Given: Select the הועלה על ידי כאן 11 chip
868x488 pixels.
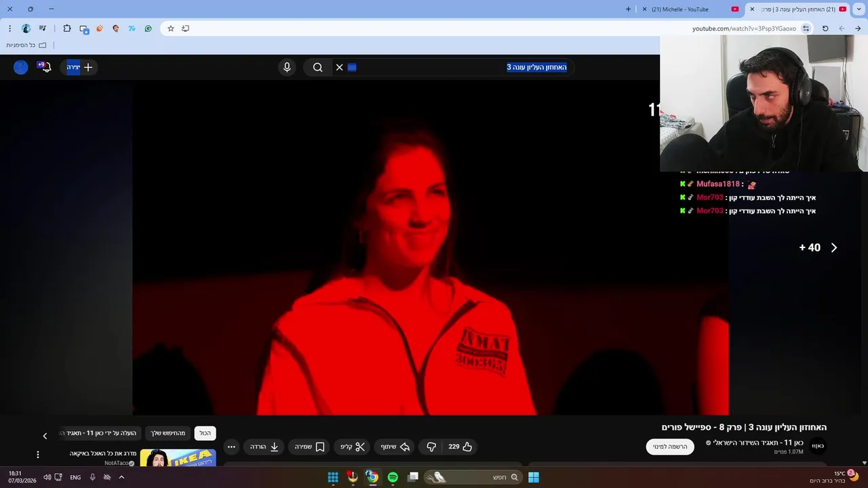Looking at the screenshot, I should [100, 433].
